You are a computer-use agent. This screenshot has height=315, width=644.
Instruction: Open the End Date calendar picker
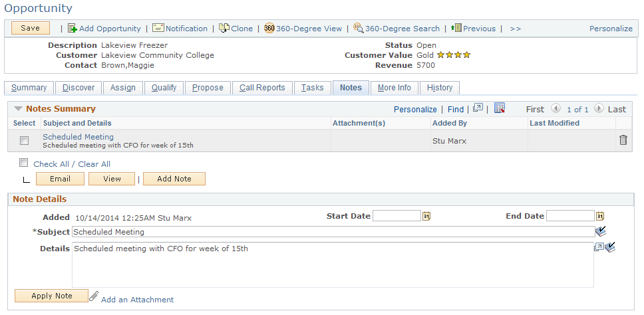coord(600,216)
